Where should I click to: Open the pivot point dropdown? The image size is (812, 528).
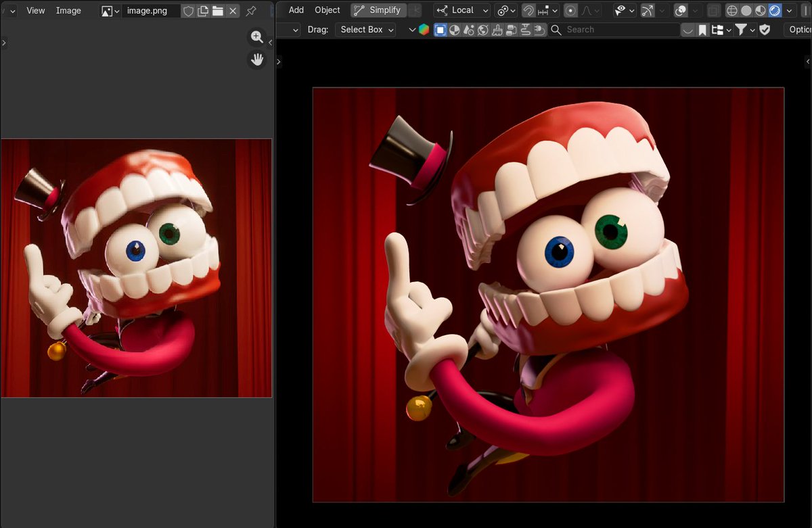[x=505, y=10]
